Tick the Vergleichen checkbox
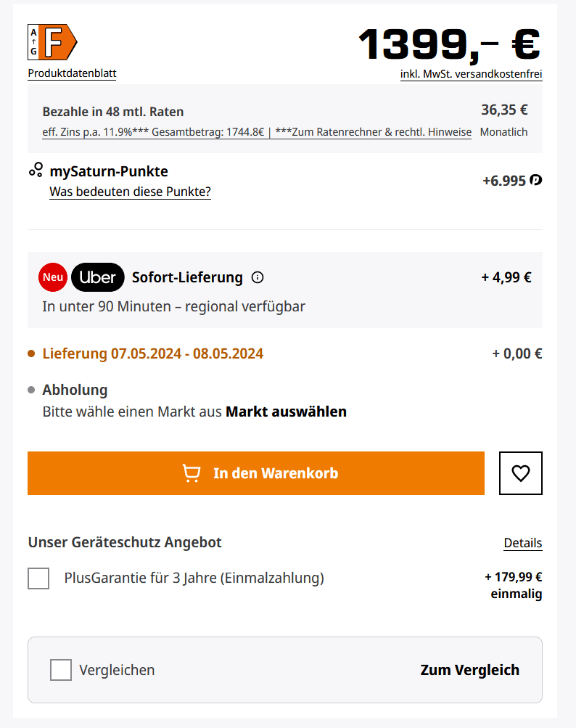576x728 pixels. (61, 670)
